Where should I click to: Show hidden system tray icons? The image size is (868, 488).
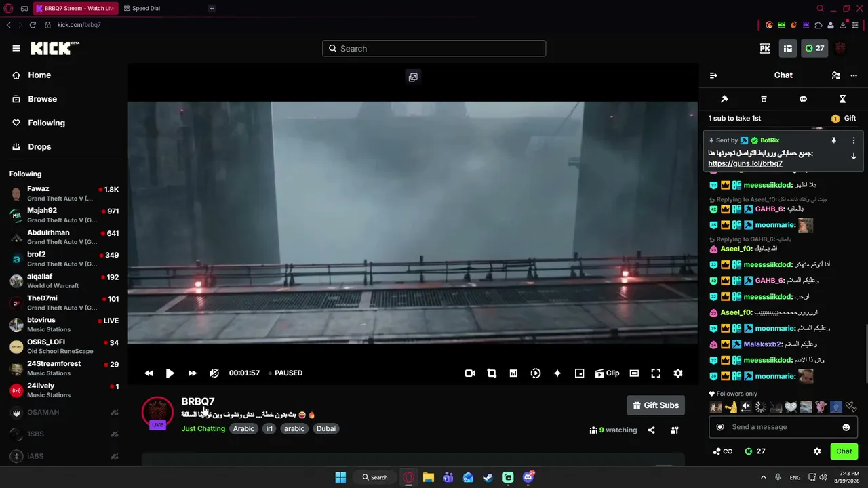click(763, 477)
